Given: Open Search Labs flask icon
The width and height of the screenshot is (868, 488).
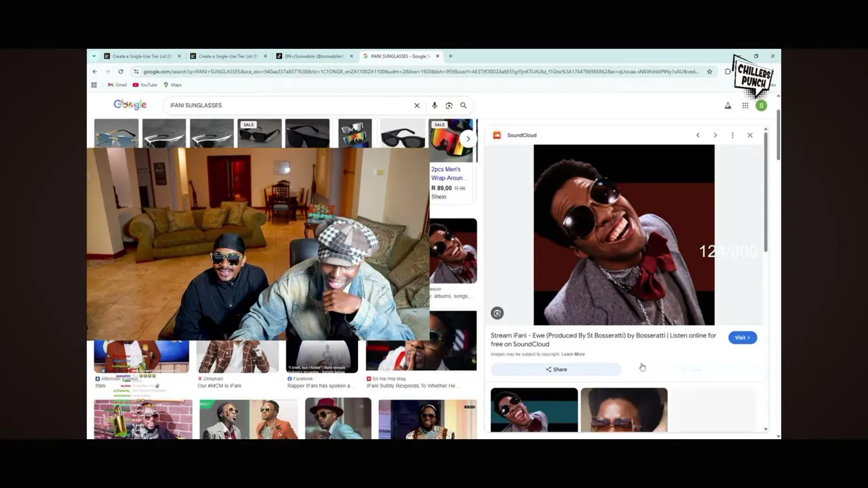Looking at the screenshot, I should point(728,106).
